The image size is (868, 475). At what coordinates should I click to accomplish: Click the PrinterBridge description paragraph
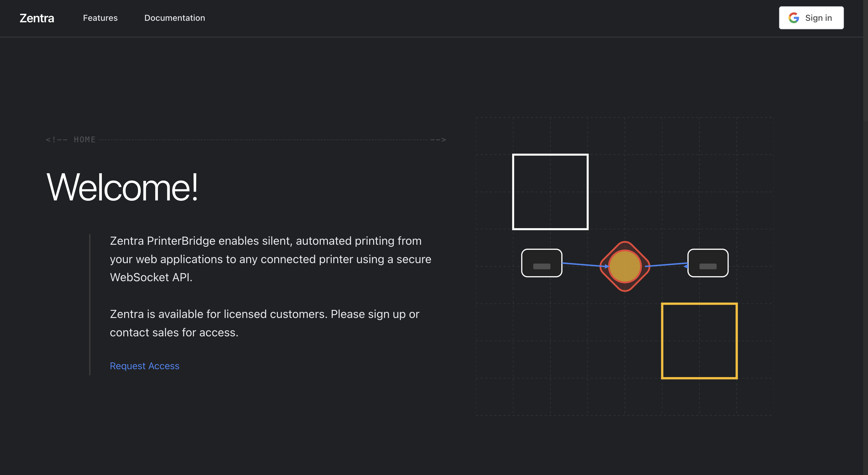tap(271, 259)
